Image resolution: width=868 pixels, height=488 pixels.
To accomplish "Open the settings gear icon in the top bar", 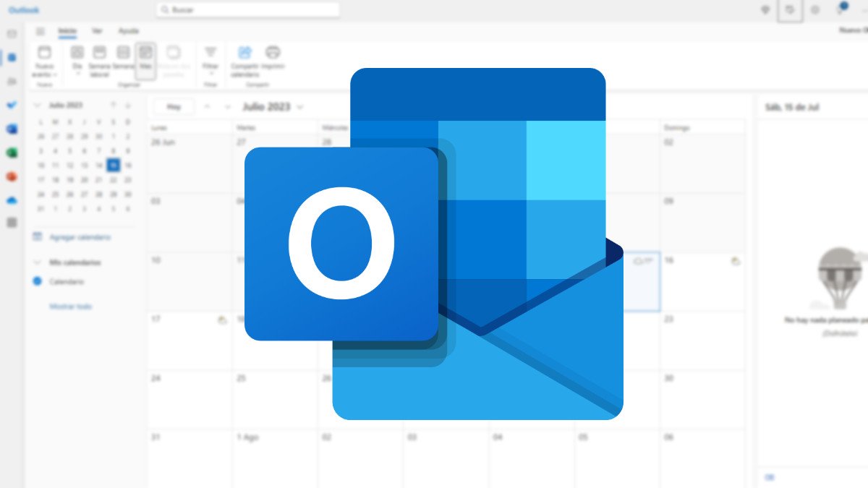I will (815, 9).
